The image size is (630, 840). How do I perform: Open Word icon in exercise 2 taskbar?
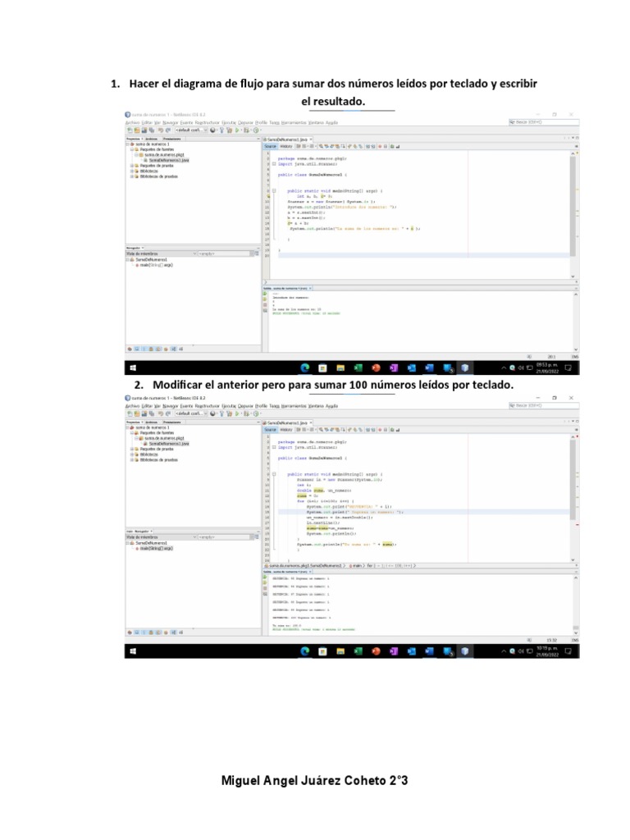coord(429,651)
